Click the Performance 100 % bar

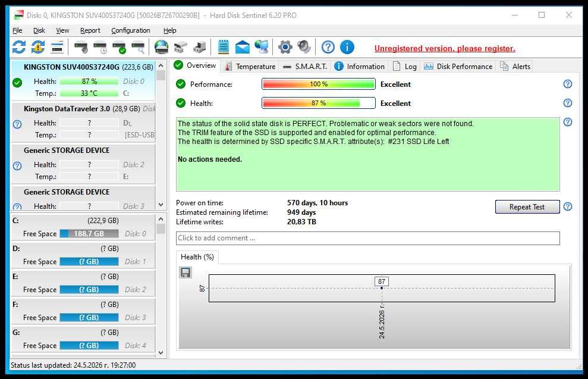[318, 84]
